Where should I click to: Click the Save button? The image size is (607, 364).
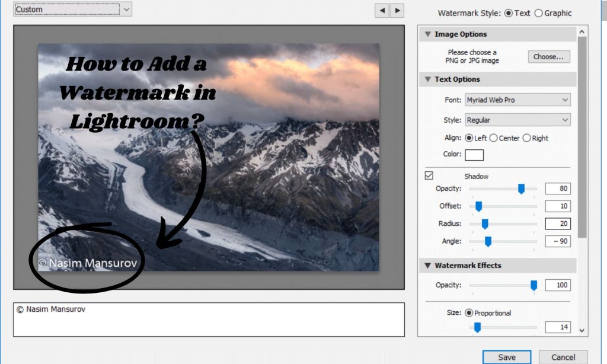[507, 357]
